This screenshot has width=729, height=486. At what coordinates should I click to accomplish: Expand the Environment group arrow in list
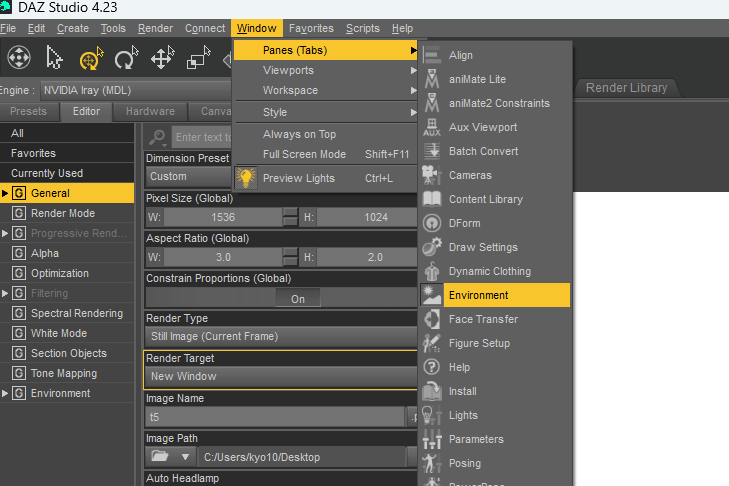(5, 393)
